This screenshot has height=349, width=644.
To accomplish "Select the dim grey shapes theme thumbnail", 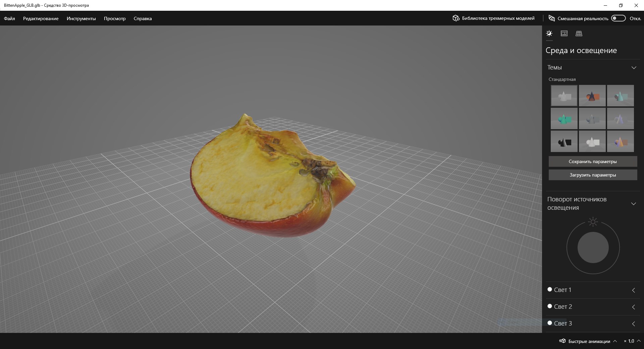I will pos(592,118).
